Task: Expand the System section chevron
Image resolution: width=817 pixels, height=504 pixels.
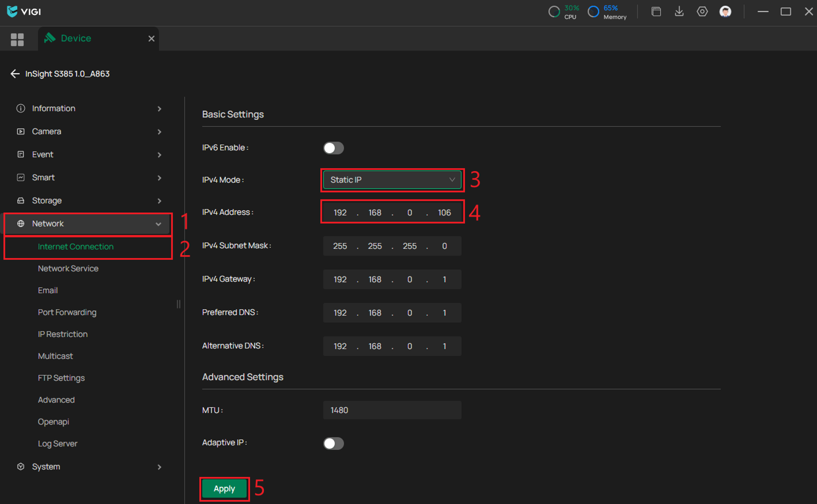Action: (x=159, y=467)
